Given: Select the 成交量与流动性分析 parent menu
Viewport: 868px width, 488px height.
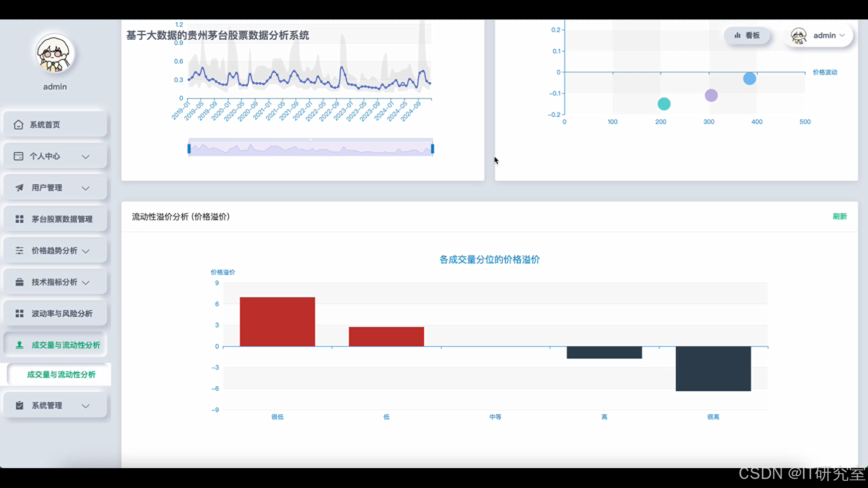Looking at the screenshot, I should (55, 345).
